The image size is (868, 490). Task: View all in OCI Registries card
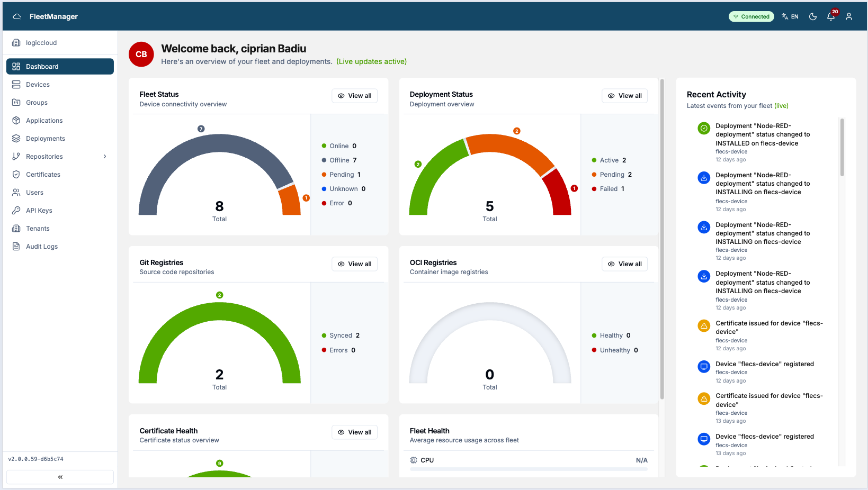point(624,264)
